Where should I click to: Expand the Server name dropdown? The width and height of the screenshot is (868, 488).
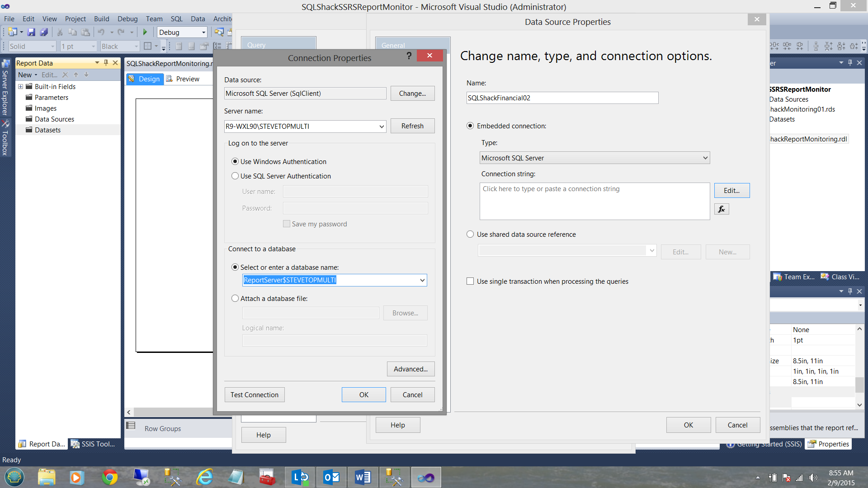tap(382, 127)
